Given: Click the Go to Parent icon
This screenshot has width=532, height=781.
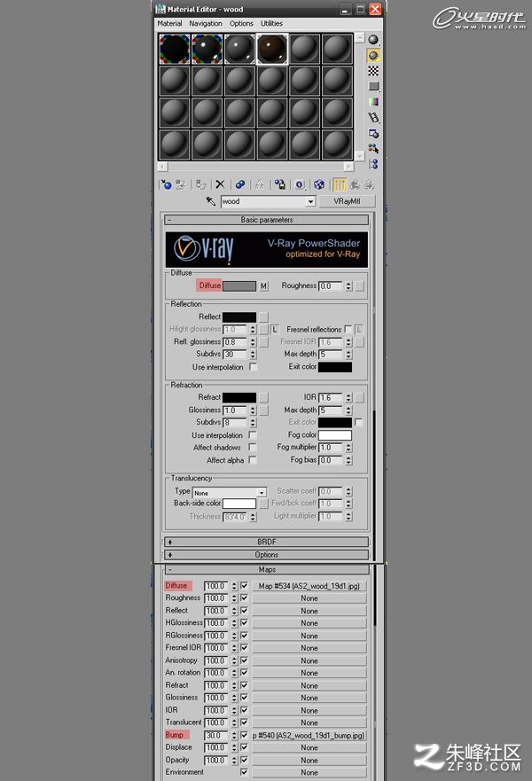Looking at the screenshot, I should coord(355,184).
